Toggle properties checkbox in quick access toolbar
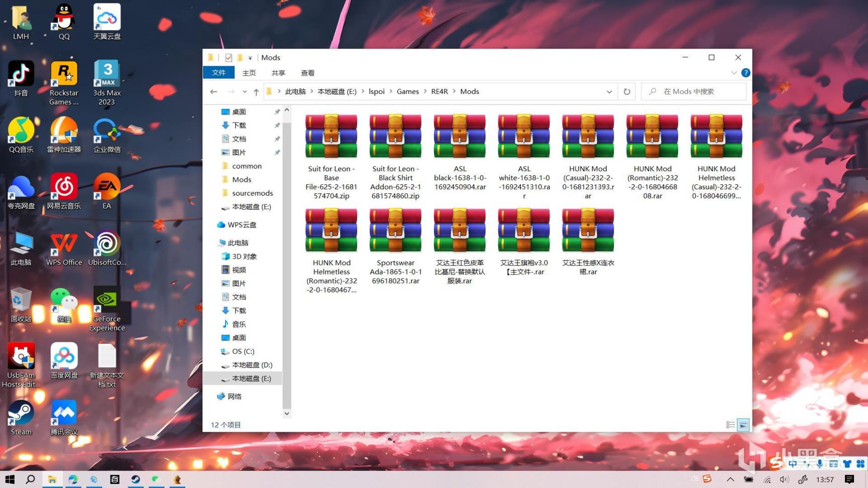Viewport: 868px width, 488px height. [229, 58]
